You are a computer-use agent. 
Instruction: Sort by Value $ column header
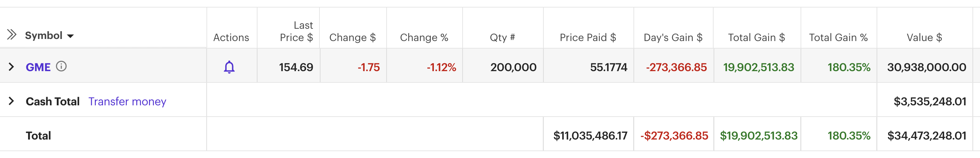coord(924,38)
